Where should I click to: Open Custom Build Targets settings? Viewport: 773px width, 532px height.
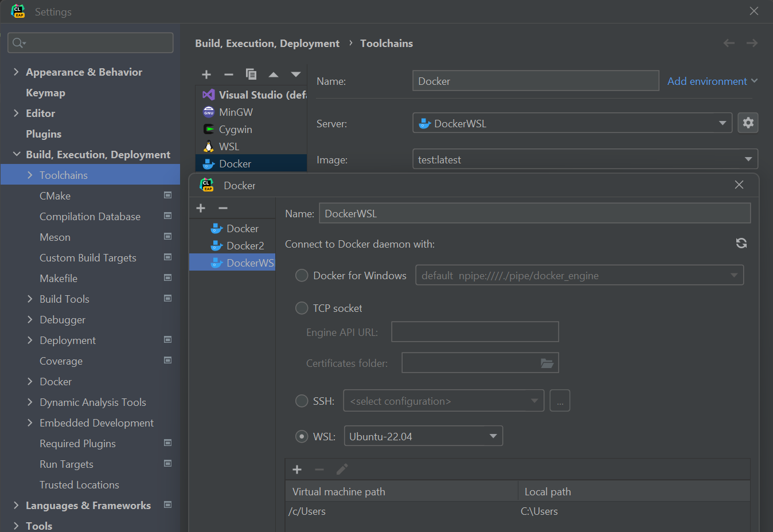(88, 258)
